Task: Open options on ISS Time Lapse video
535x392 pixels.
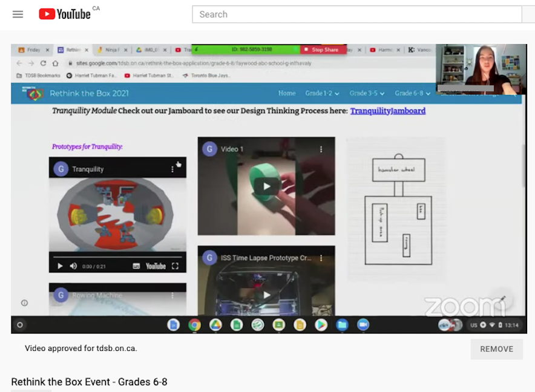Action: pos(321,258)
